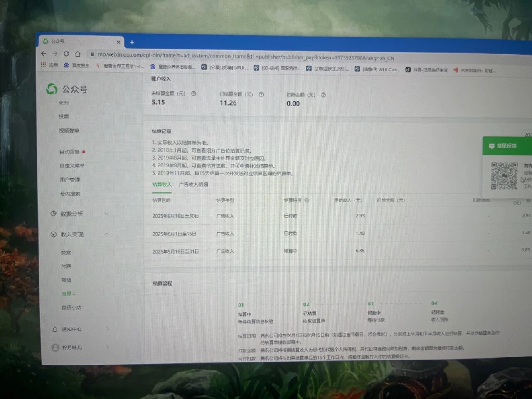Open 付费 under 收入变现
The image size is (532, 399).
pyautogui.click(x=66, y=266)
